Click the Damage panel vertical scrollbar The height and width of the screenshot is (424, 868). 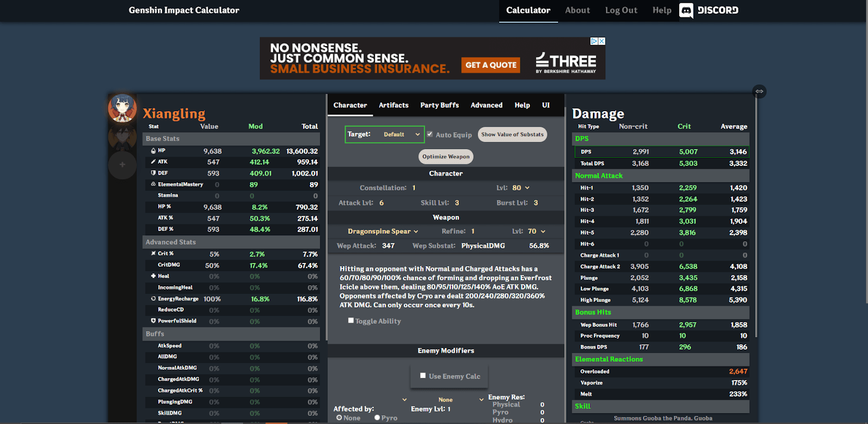pyautogui.click(x=756, y=217)
